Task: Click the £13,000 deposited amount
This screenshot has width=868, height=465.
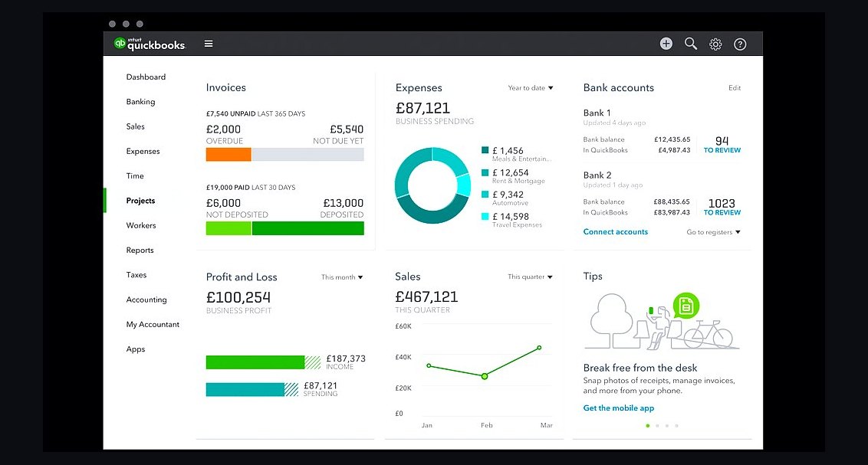Action: pyautogui.click(x=344, y=203)
